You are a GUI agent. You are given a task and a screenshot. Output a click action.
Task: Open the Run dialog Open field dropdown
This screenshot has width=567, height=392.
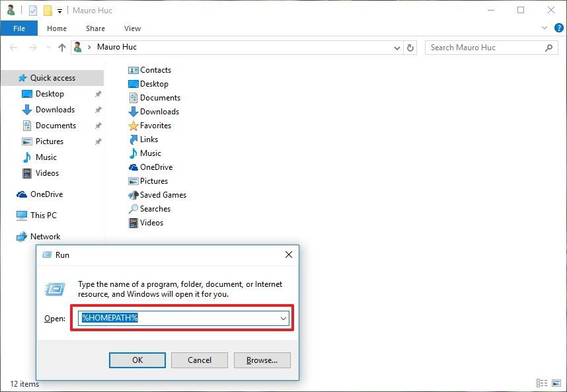point(283,318)
